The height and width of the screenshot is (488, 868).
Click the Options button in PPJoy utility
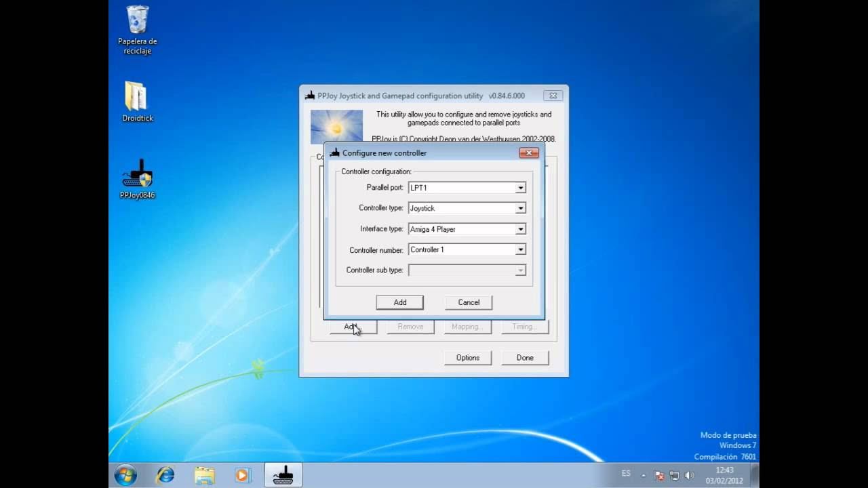click(x=468, y=358)
